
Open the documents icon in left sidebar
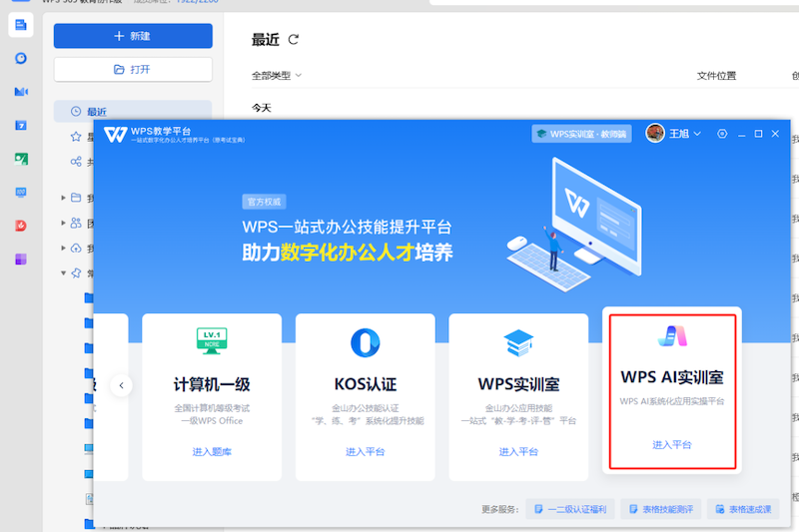(x=21, y=25)
